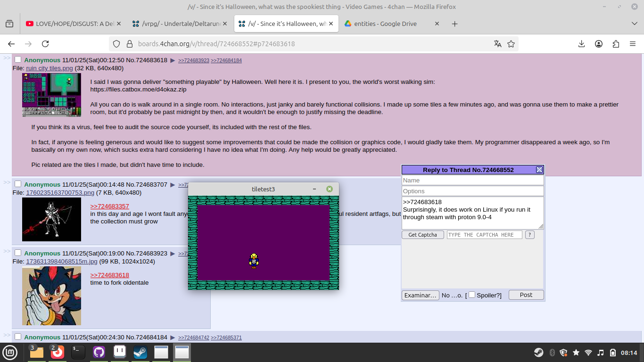644x362 pixels.
Task: Open the Linux Mint start menu
Action: click(10, 352)
